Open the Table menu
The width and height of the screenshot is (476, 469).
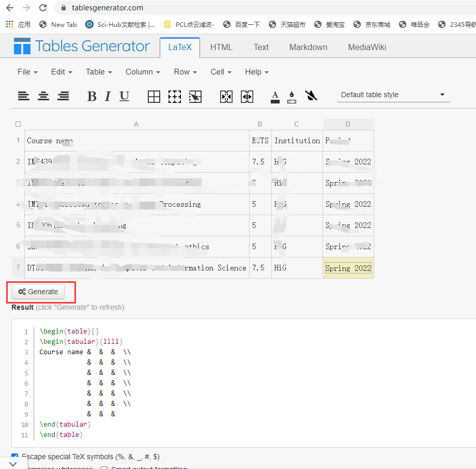point(98,72)
